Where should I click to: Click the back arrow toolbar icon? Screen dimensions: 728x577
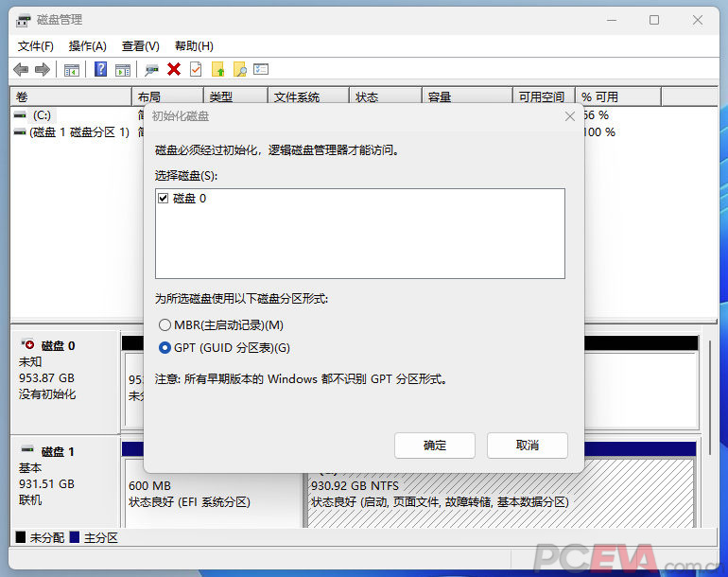point(21,69)
